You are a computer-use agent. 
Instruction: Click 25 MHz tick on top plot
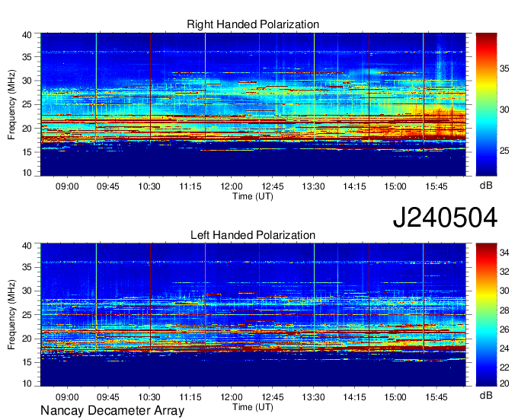(27, 104)
